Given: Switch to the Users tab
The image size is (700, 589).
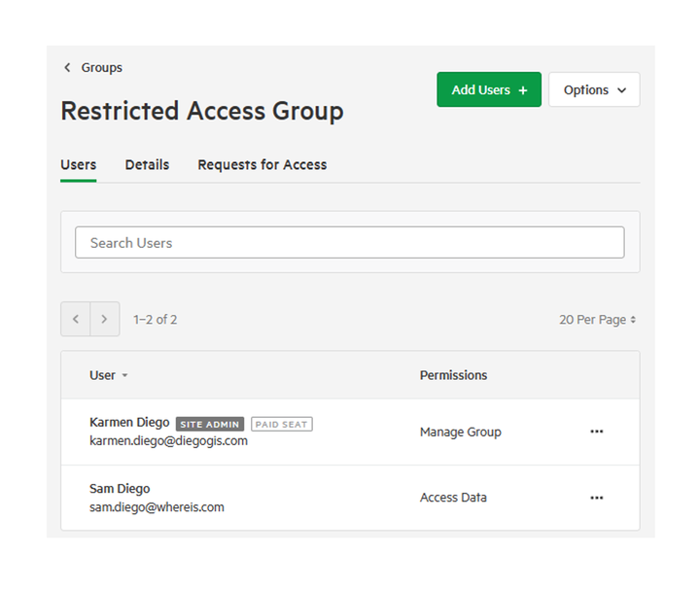Looking at the screenshot, I should point(79,165).
